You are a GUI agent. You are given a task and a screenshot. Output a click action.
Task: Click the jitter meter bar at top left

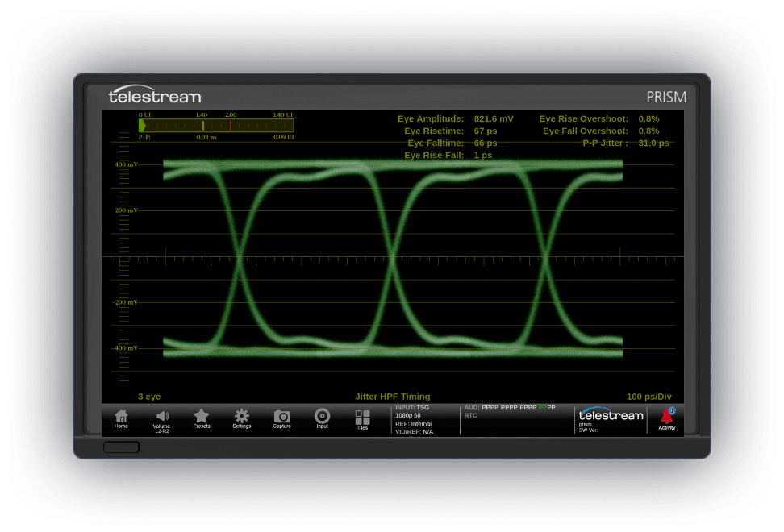click(x=216, y=126)
